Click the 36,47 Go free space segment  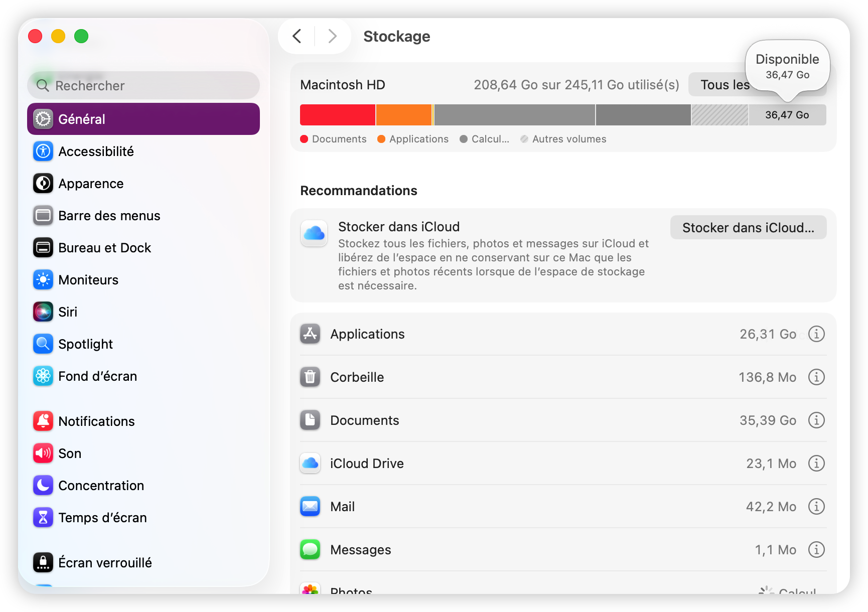pos(787,115)
